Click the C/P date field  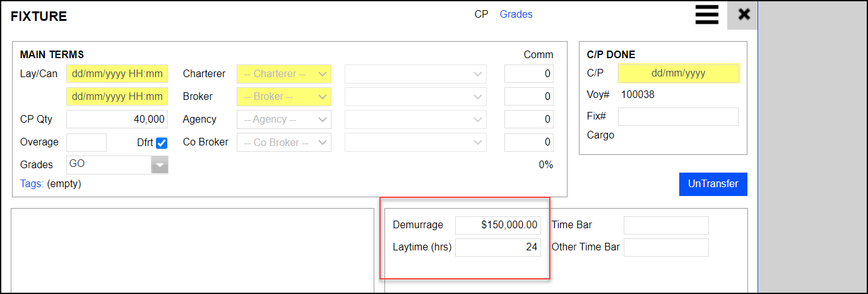[678, 73]
